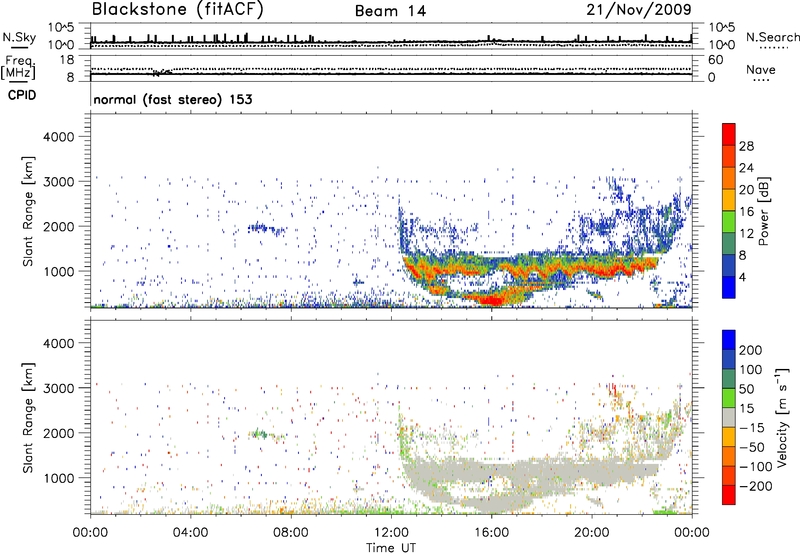Click the '-200' Velocity colorbar tick value
The image size is (800, 554).
(756, 486)
